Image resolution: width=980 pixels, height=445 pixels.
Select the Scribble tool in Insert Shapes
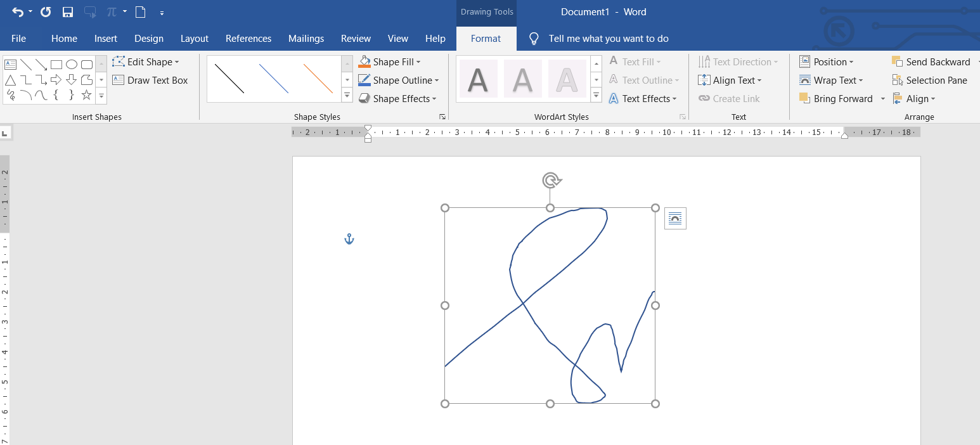point(11,94)
